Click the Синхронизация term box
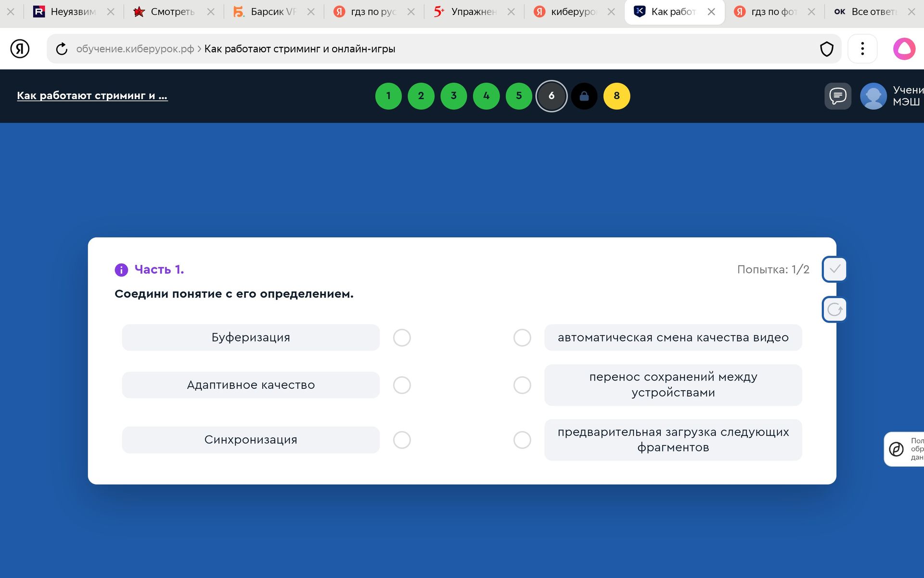Screen dimensions: 924x578 (x=251, y=440)
